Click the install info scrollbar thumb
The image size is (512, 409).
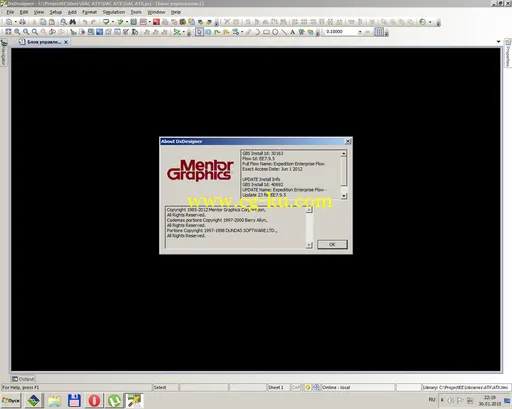pyautogui.click(x=344, y=171)
